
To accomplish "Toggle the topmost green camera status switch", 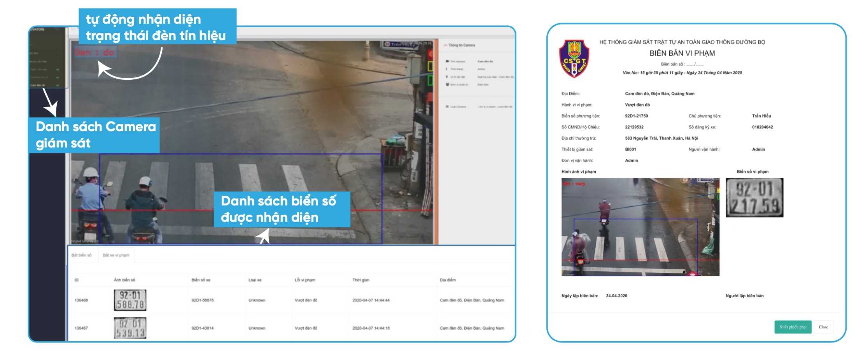I will coord(58,69).
